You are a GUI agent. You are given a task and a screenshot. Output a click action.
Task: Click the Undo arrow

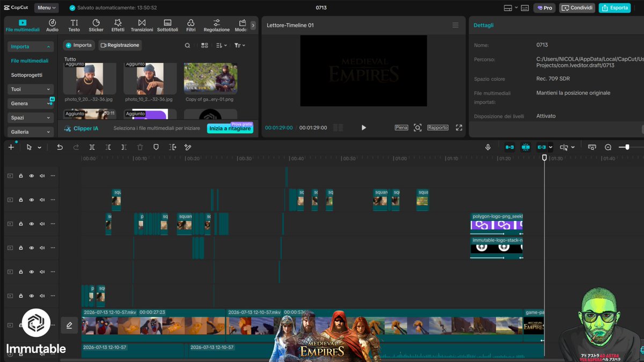click(x=60, y=147)
